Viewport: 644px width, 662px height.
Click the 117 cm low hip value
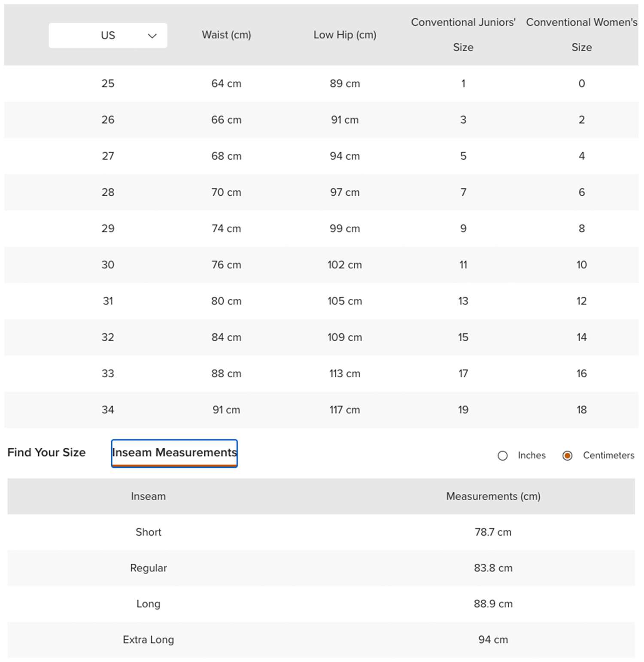click(345, 410)
